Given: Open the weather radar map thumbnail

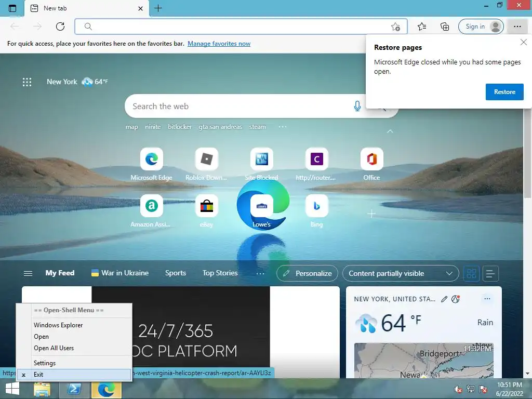Looking at the screenshot, I should point(423,361).
